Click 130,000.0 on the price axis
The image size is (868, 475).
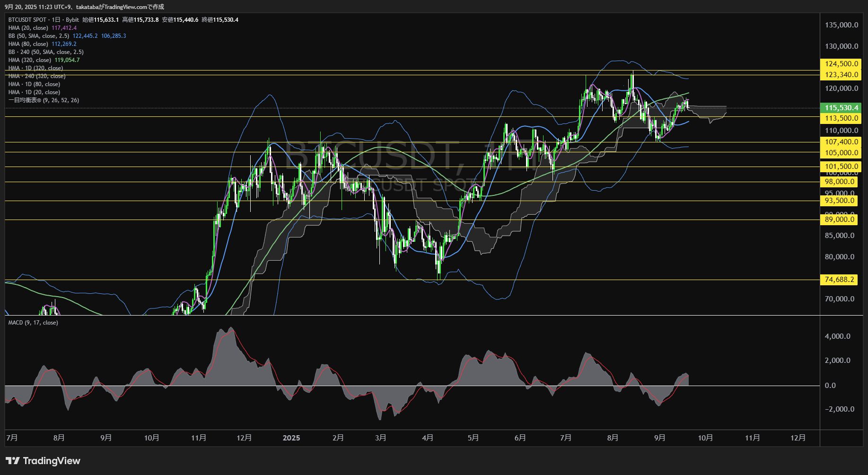pos(842,46)
